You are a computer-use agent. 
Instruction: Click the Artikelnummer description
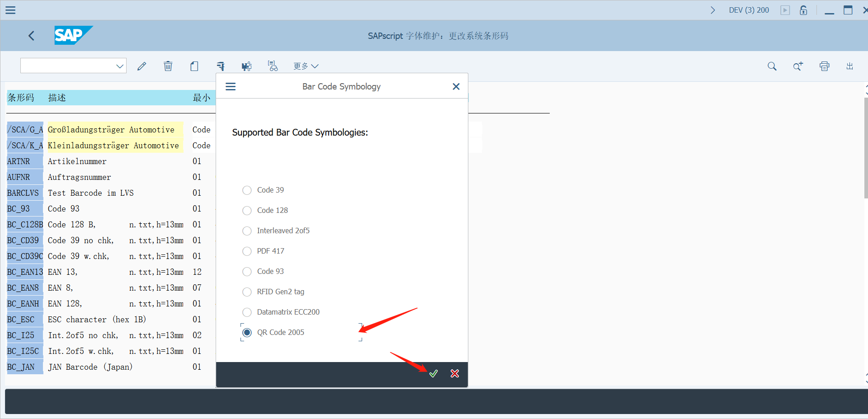click(77, 161)
